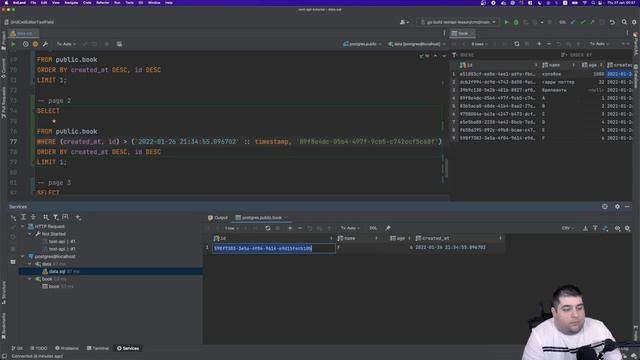Image resolution: width=640 pixels, height=360 pixels.
Task: Open Tx: Auto dropdown in Services result toolbar
Action: (350, 228)
